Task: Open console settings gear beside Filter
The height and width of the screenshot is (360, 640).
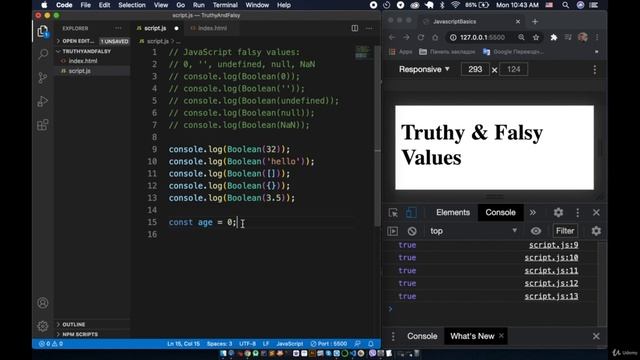Action: click(x=596, y=231)
